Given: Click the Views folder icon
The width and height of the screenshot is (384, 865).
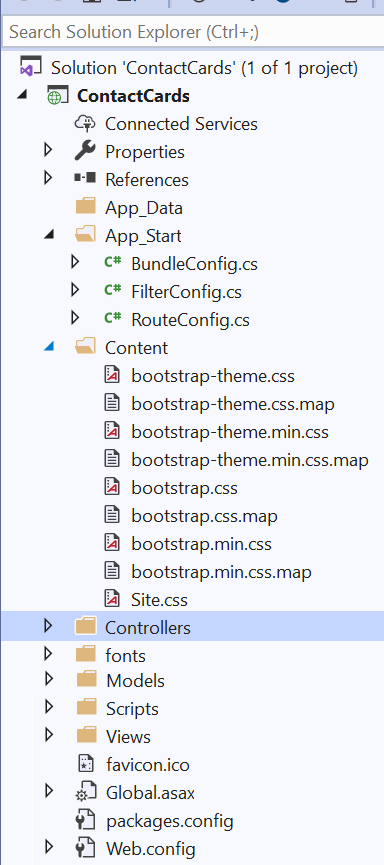Looking at the screenshot, I should (x=86, y=736).
